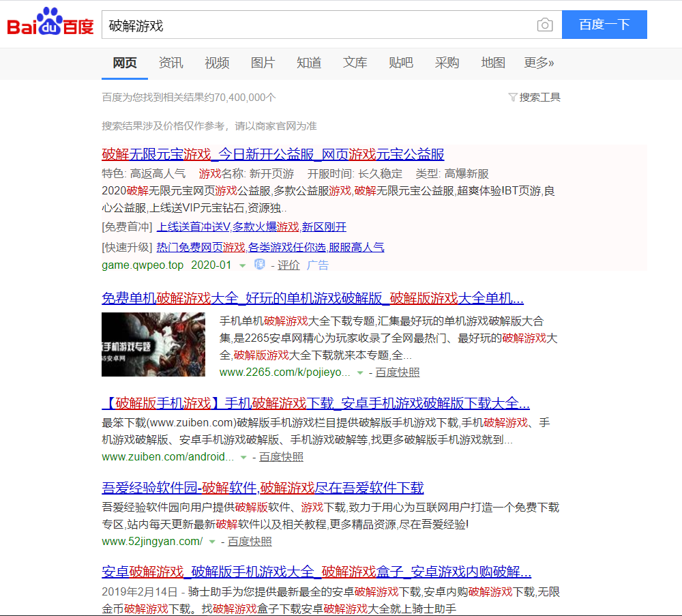The width and height of the screenshot is (682, 616).
Task: Expand dropdown arrow next to www.2265.com URL
Action: click(360, 372)
